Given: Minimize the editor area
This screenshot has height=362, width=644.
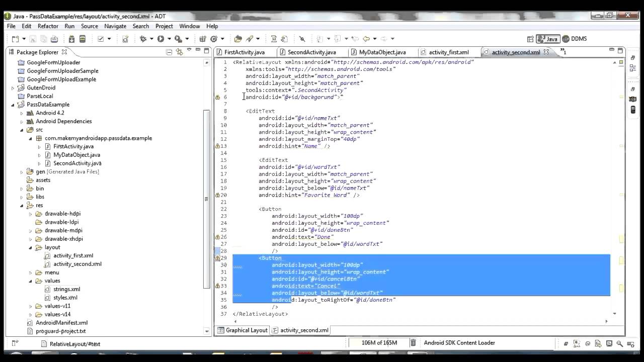Looking at the screenshot, I should point(611,50).
